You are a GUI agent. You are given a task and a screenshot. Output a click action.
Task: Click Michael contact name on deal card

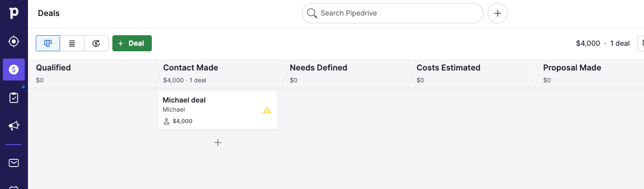pos(174,110)
